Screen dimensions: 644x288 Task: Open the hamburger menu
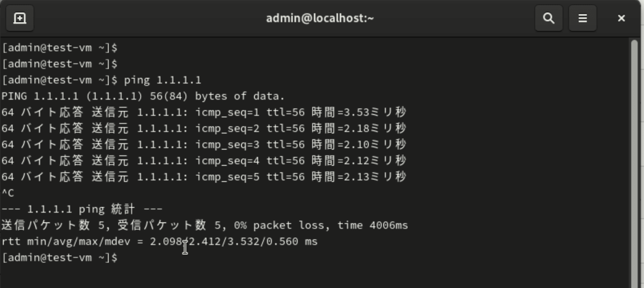coord(582,18)
